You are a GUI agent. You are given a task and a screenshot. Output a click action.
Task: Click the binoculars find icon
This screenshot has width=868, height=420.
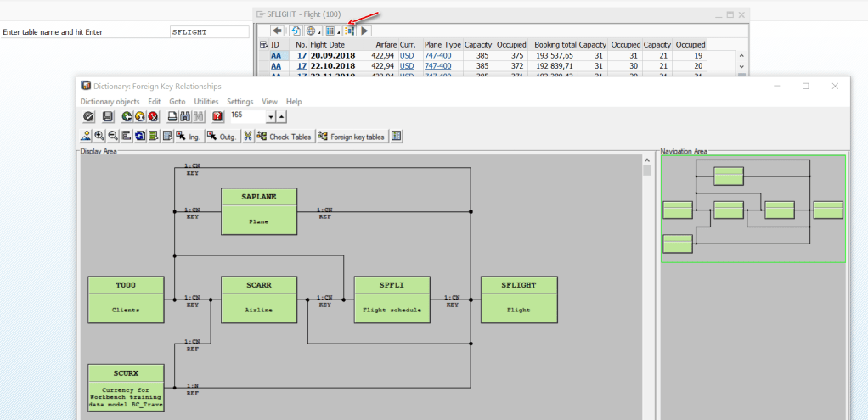coord(185,117)
